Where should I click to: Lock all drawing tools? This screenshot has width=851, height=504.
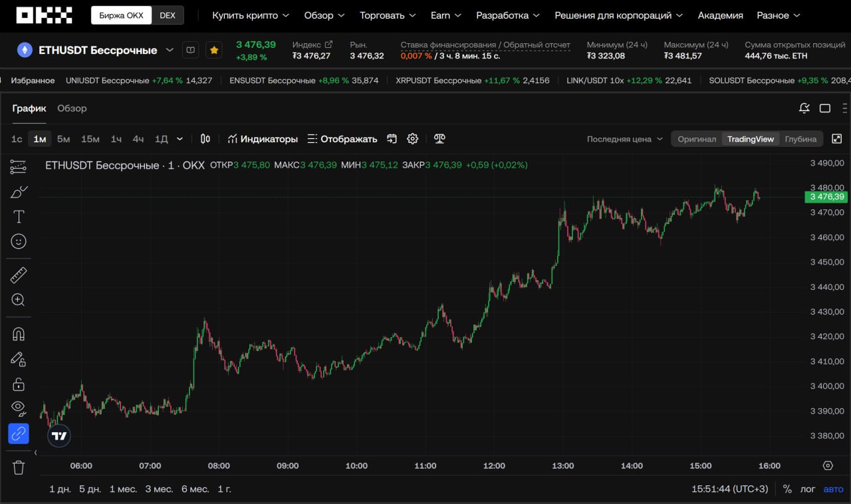pyautogui.click(x=19, y=384)
